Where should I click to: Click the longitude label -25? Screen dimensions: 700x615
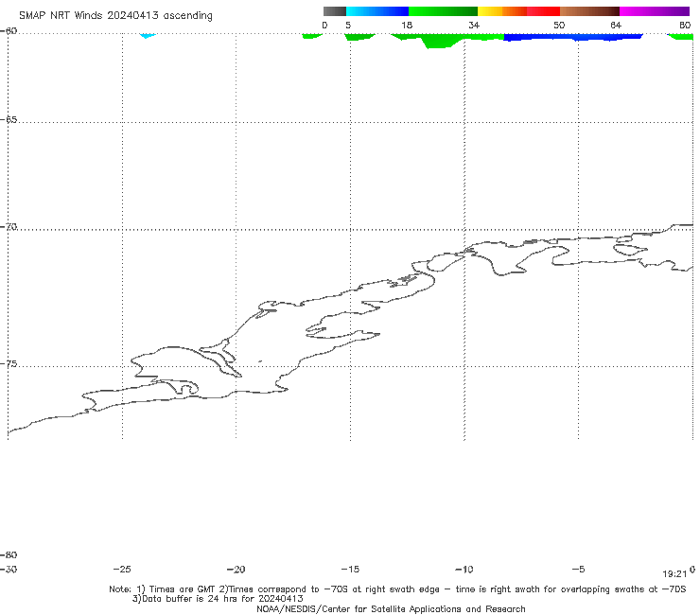click(x=122, y=569)
